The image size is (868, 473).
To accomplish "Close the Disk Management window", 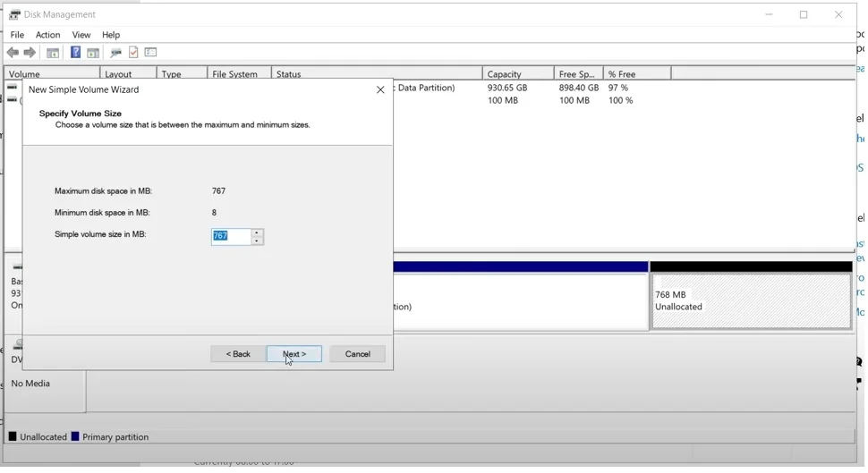I will click(x=838, y=15).
